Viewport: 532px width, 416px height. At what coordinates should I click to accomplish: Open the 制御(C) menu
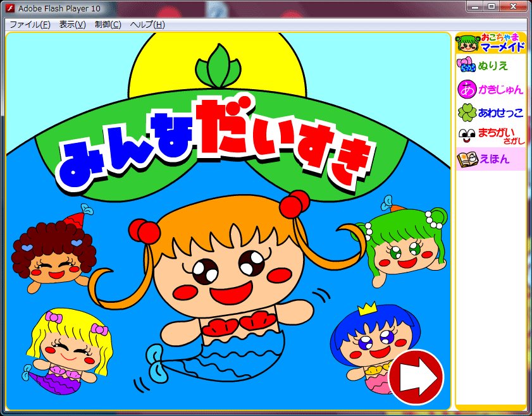[x=108, y=25]
